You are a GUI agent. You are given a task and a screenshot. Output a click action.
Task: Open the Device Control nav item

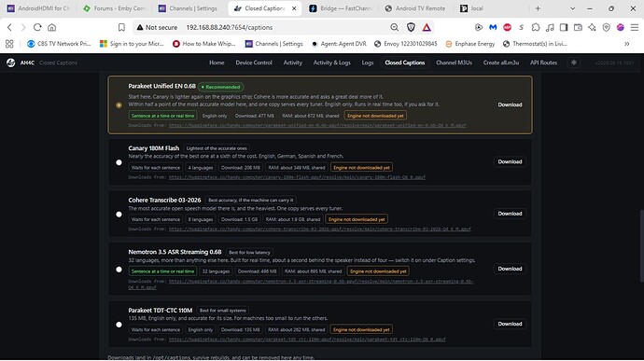coord(254,62)
